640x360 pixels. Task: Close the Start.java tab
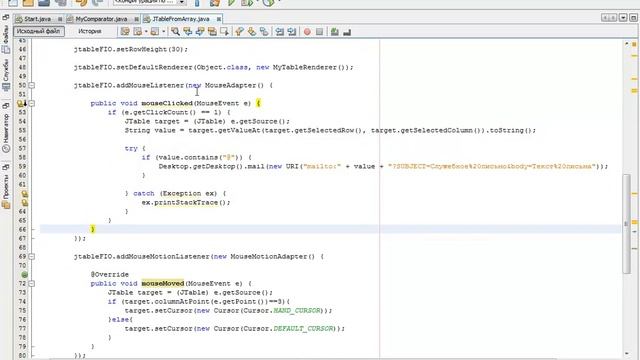pos(60,19)
